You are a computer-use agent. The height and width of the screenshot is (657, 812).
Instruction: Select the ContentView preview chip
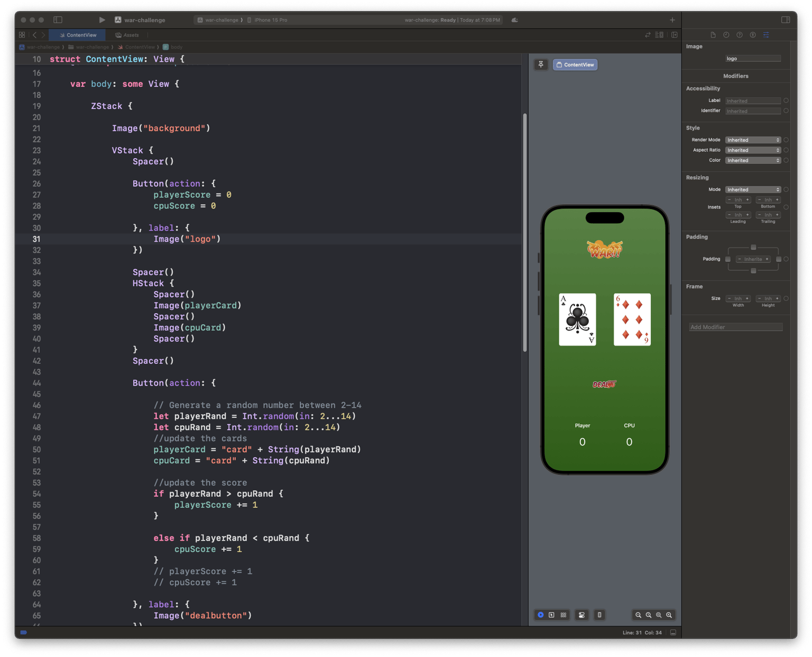coord(575,65)
